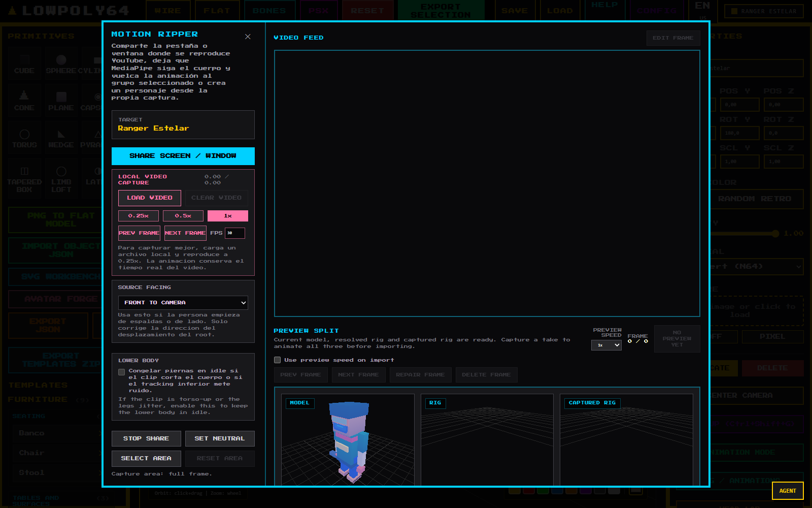The image size is (812, 508).
Task: Click Select Area button
Action: (x=146, y=458)
